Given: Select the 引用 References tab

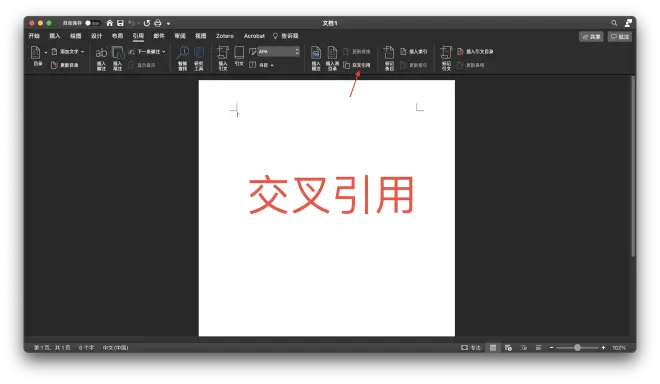Looking at the screenshot, I should click(138, 36).
